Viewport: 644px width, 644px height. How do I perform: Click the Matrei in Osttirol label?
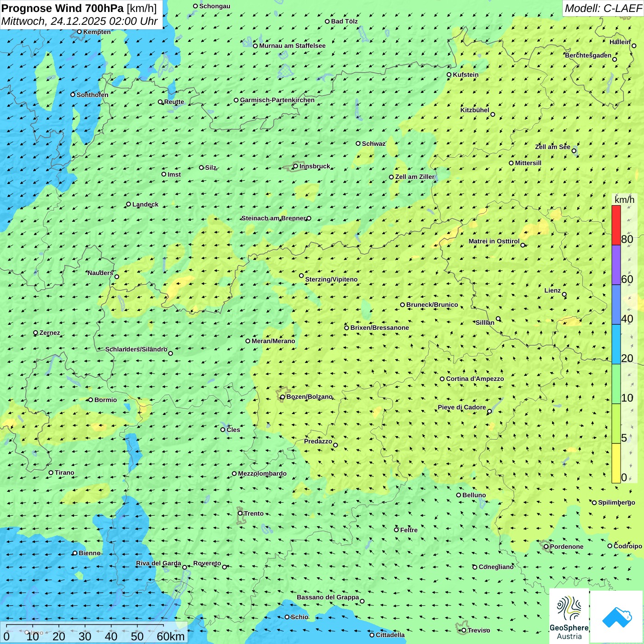(x=494, y=241)
